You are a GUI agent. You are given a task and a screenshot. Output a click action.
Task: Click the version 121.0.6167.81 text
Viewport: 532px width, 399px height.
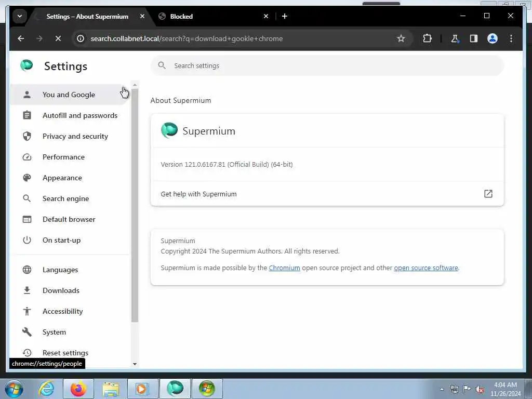[x=227, y=164]
